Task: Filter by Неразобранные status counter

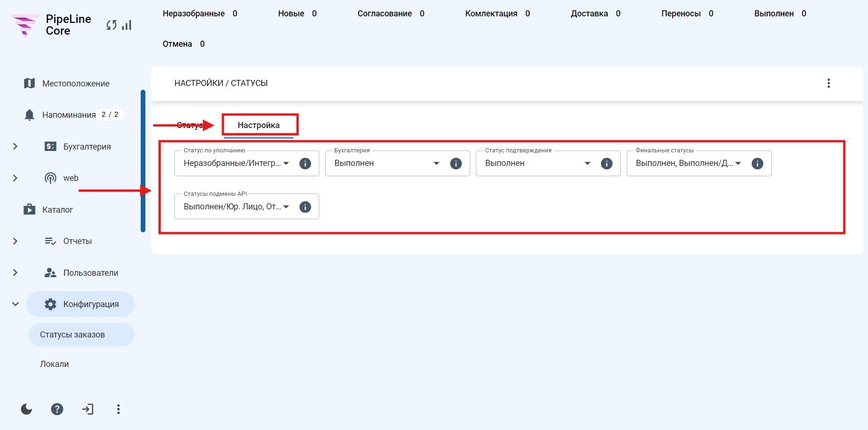Action: coord(200,14)
